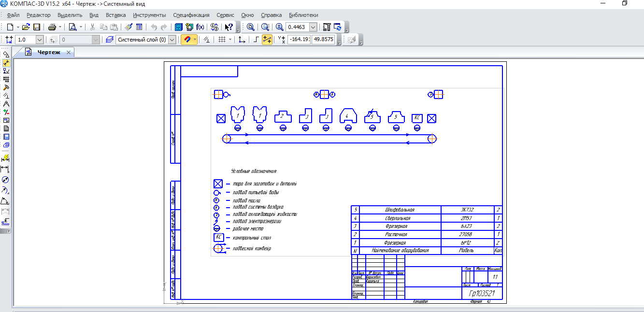Expand the new document arrow

(x=18, y=27)
